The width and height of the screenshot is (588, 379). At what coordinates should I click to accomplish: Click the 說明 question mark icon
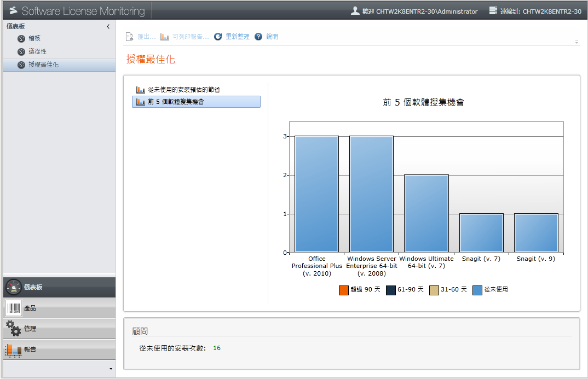click(258, 37)
